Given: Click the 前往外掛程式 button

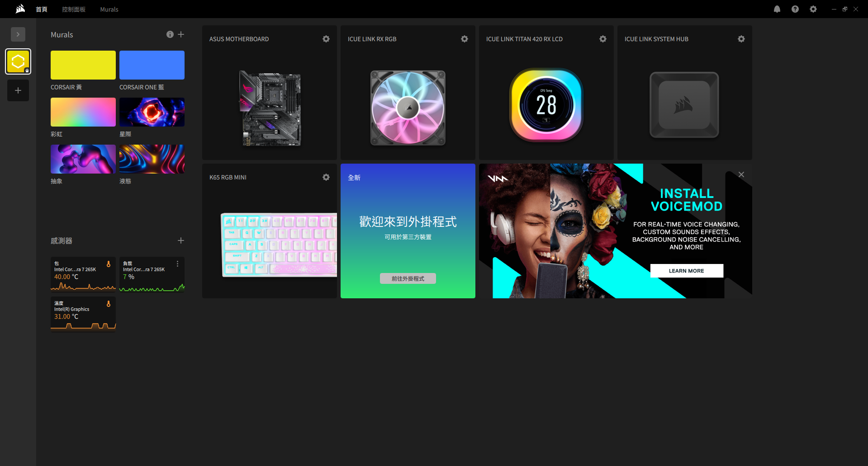Looking at the screenshot, I should point(408,278).
